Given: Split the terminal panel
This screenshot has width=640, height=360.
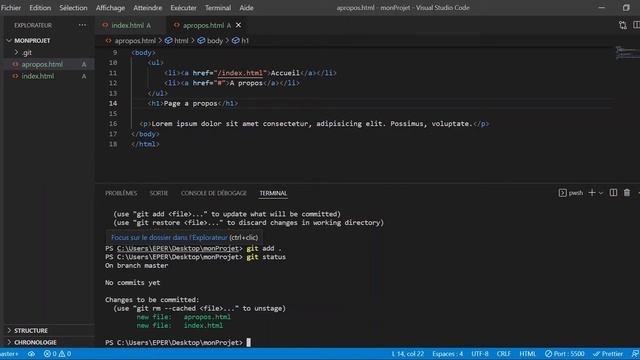Looking at the screenshot, I should pyautogui.click(x=613, y=193).
